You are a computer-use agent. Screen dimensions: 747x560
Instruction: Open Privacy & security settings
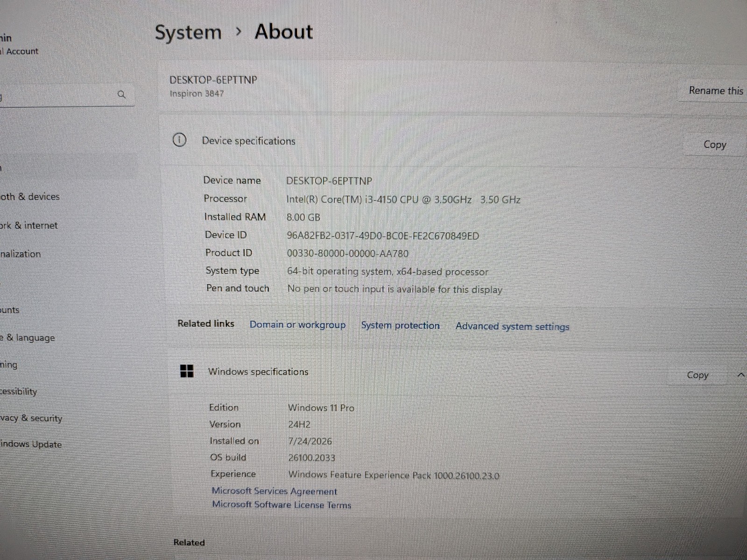tap(31, 418)
